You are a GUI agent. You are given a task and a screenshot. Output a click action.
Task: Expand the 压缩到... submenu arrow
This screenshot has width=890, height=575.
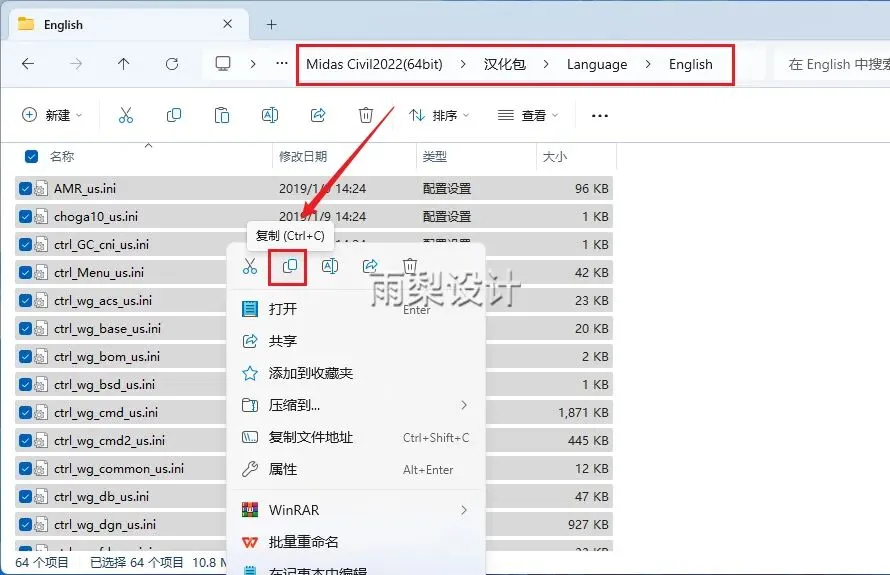coord(464,405)
